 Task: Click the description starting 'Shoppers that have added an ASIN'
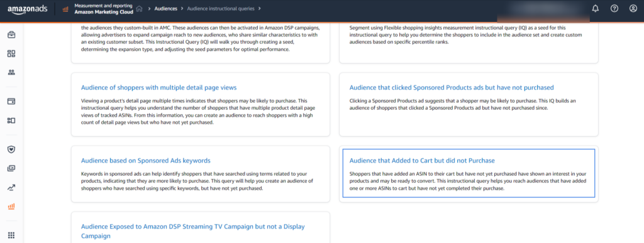click(x=468, y=181)
